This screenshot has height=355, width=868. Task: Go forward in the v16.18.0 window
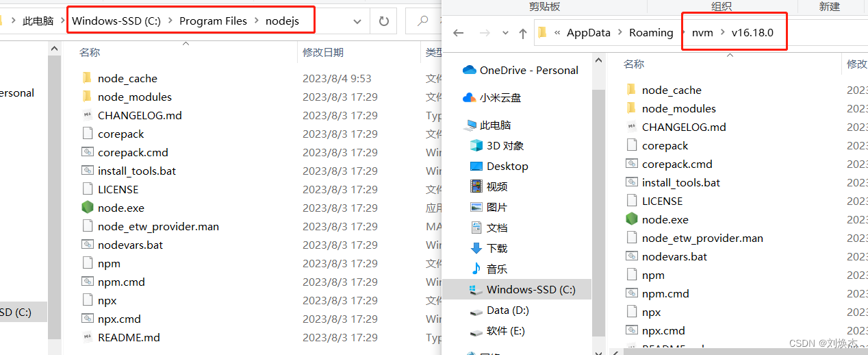point(485,33)
